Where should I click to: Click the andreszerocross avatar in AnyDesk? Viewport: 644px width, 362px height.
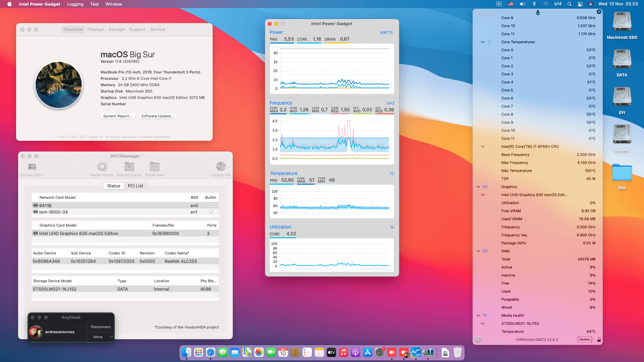coord(36,332)
